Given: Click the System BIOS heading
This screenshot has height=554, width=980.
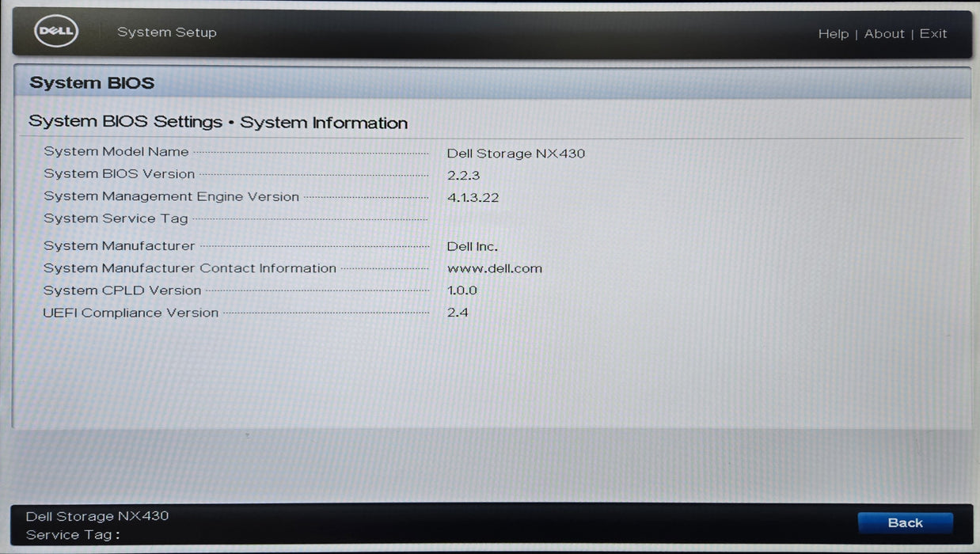Looking at the screenshot, I should point(92,83).
